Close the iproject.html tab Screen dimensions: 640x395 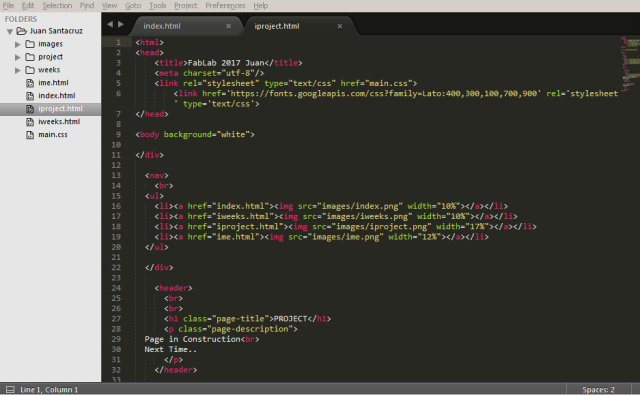click(340, 26)
